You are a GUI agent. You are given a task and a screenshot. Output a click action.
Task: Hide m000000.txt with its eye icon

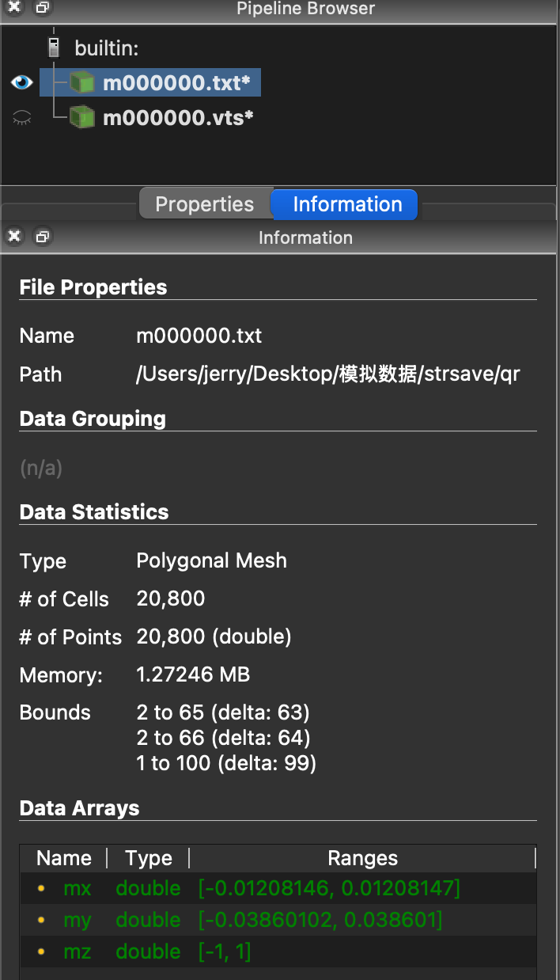[x=22, y=82]
